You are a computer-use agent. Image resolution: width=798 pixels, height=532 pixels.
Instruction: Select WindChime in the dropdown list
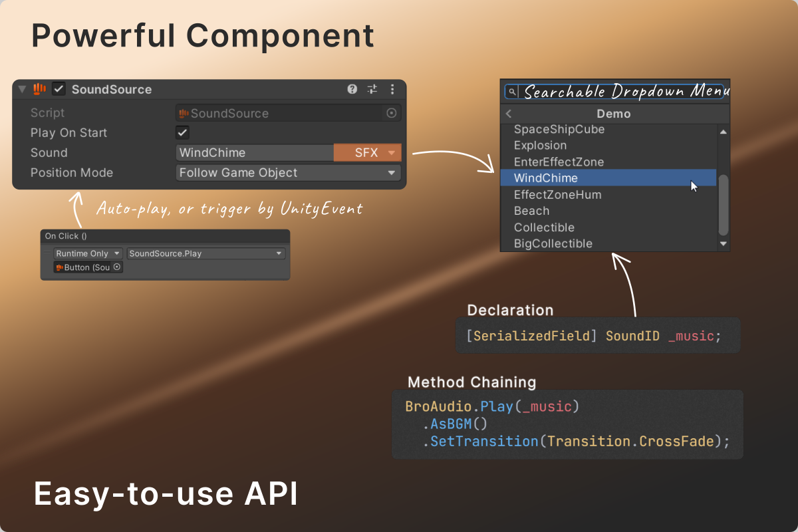pos(608,178)
